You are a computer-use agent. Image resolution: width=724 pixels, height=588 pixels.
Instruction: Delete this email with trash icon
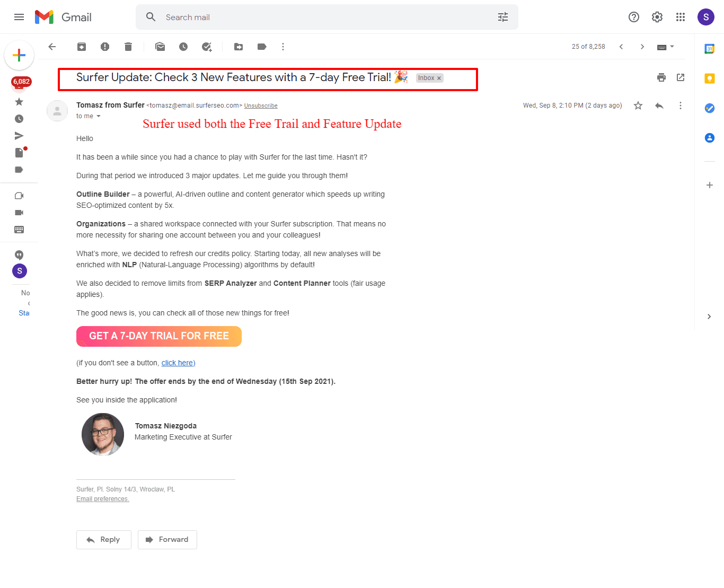click(128, 47)
